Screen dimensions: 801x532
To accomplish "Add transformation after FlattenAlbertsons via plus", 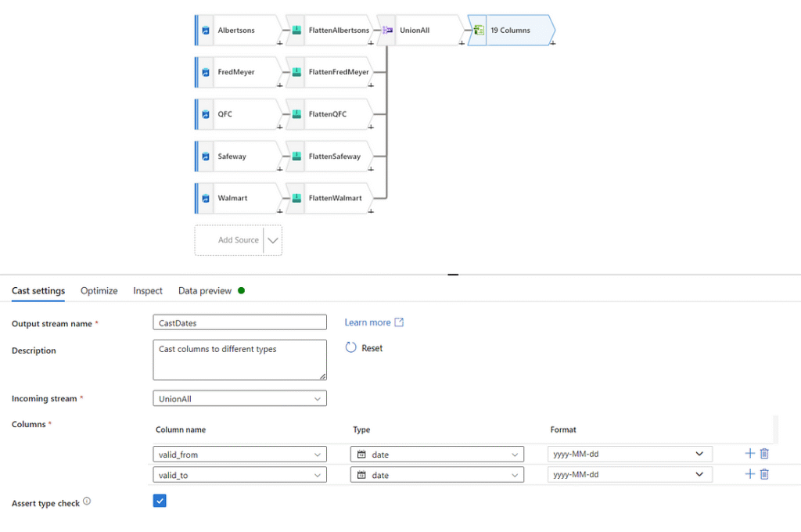I will click(371, 43).
